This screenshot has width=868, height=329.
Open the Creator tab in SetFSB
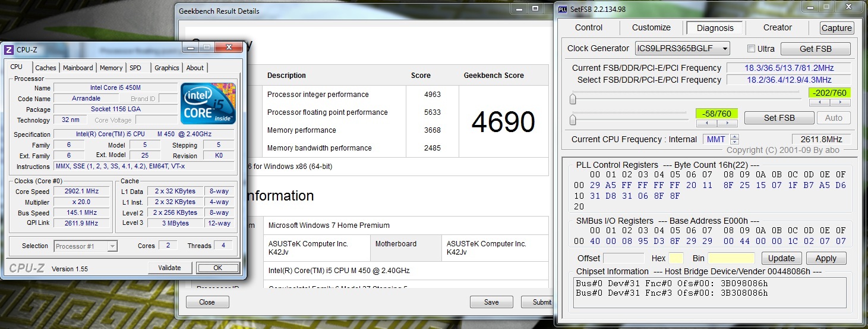click(x=778, y=27)
